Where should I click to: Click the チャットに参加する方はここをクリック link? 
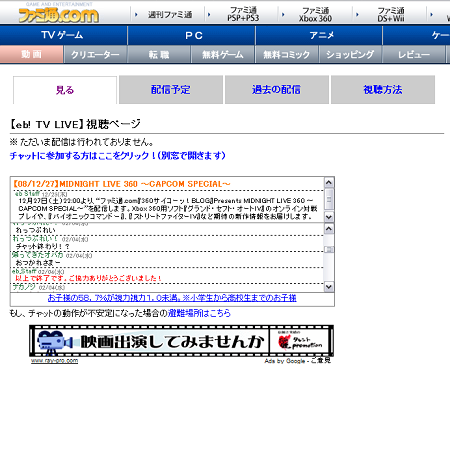tap(118, 156)
